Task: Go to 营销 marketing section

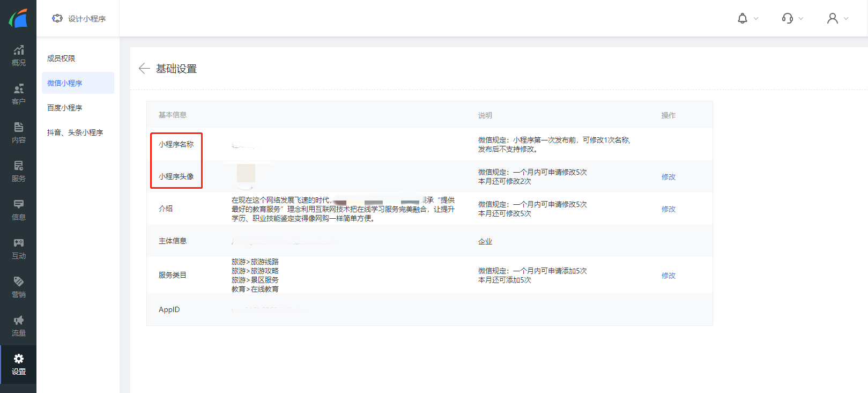Action: [18, 287]
